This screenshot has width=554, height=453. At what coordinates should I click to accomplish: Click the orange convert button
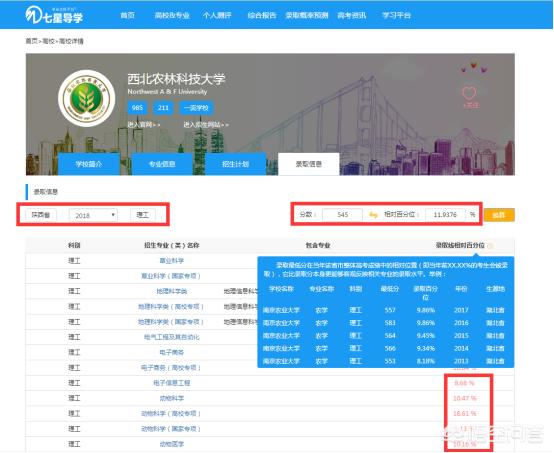499,215
